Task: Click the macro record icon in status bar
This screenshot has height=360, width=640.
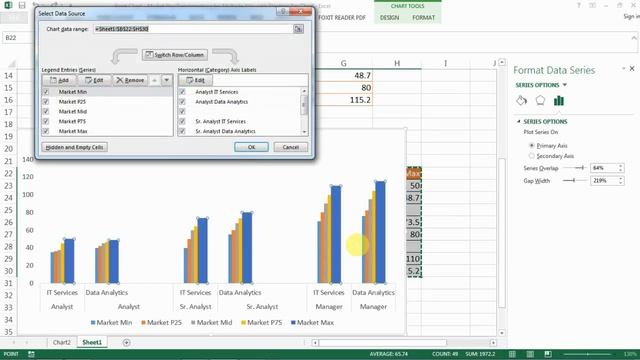Action: pyautogui.click(x=31, y=354)
